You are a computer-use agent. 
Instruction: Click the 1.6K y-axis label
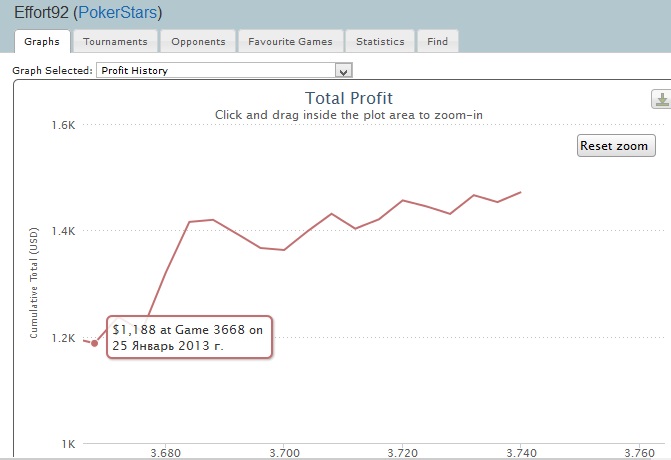point(65,125)
